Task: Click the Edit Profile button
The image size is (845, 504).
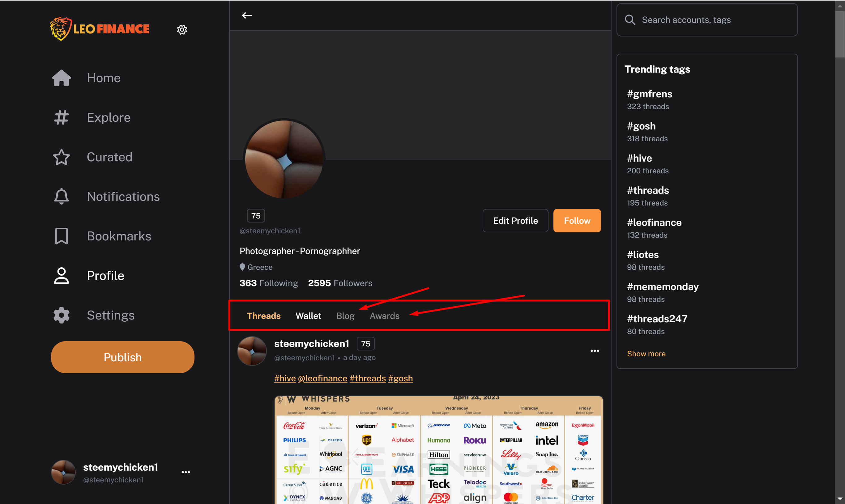Action: [x=515, y=221]
